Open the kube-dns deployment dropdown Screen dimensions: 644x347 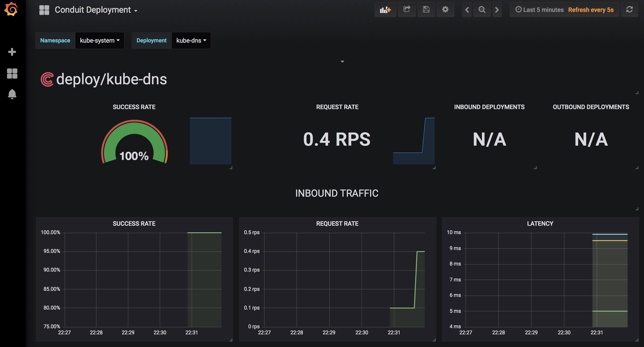[191, 41]
